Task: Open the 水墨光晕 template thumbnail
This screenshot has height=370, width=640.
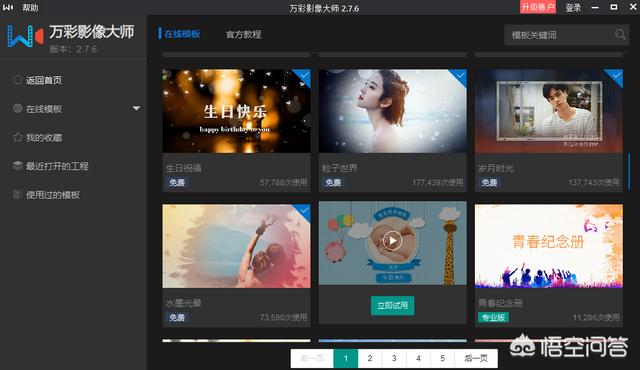Action: click(x=236, y=246)
